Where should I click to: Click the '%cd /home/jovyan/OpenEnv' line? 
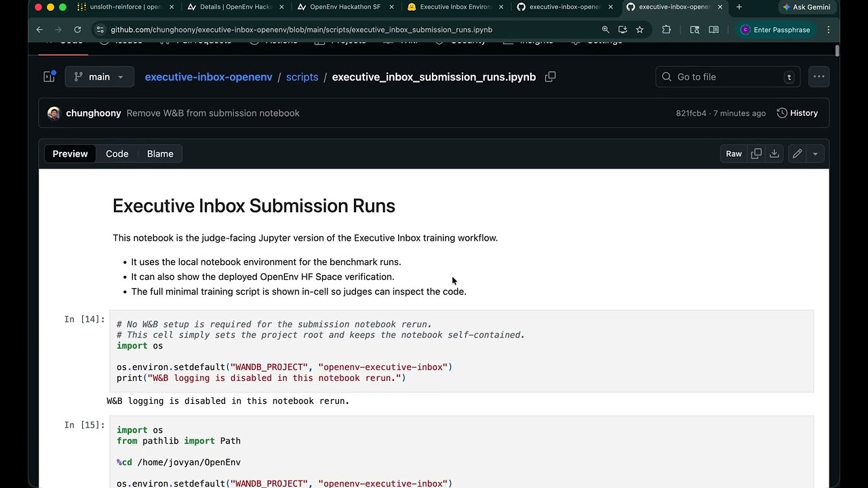[178, 462]
